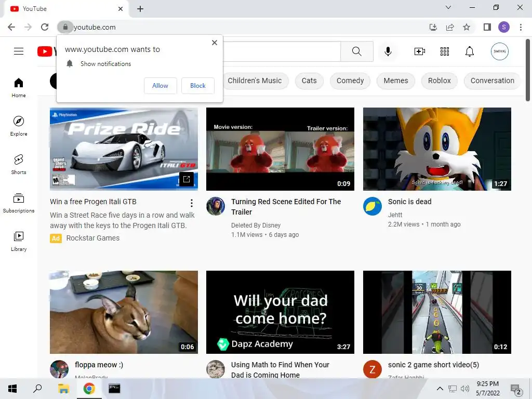This screenshot has height=399, width=532.
Task: Close the notification permission popup
Action: pyautogui.click(x=215, y=43)
